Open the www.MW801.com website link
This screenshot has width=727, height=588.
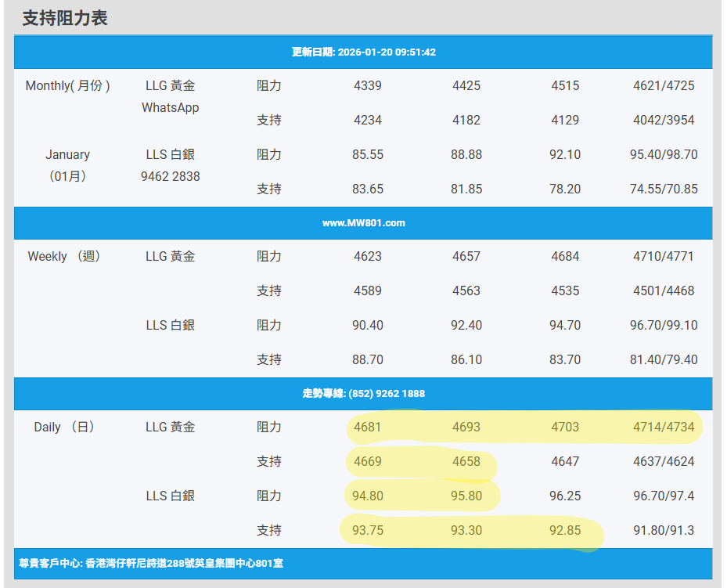363,223
